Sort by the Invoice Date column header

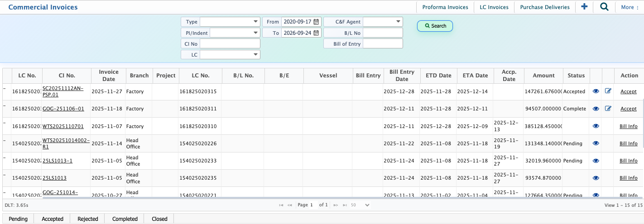click(109, 75)
